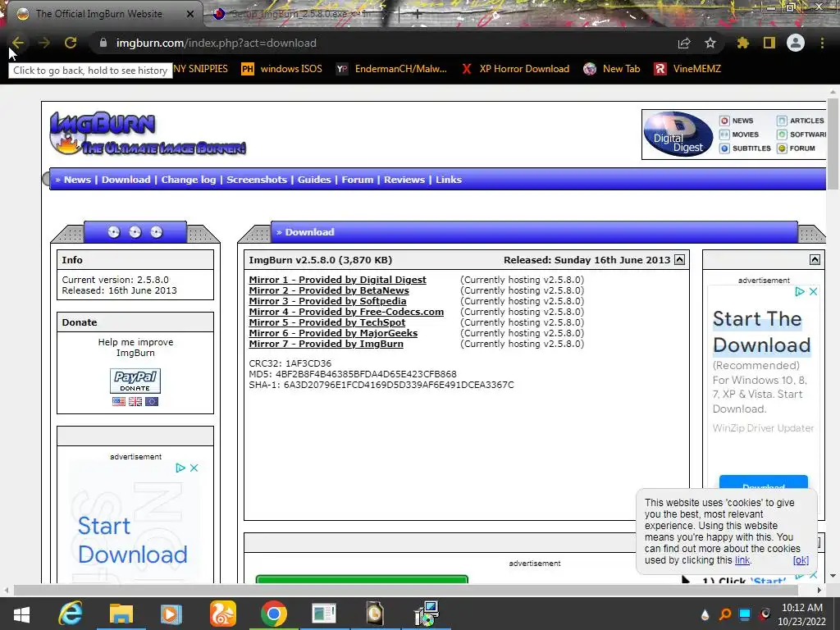This screenshot has width=840, height=630.
Task: Open the Links menu item
Action: click(x=449, y=180)
